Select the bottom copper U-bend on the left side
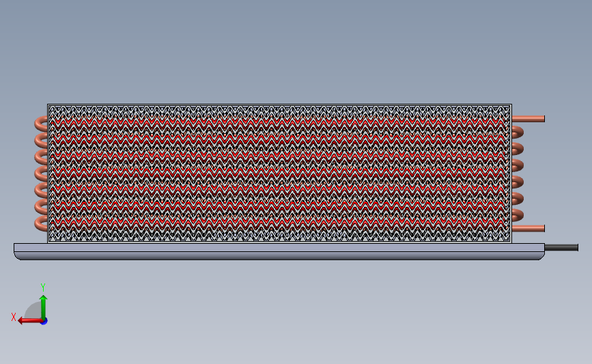The width and height of the screenshot is (592, 364). point(41,223)
